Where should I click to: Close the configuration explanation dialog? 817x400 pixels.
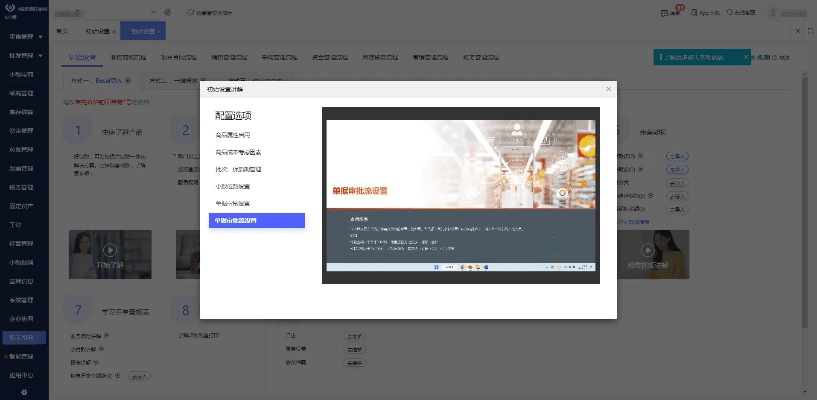pyautogui.click(x=607, y=89)
